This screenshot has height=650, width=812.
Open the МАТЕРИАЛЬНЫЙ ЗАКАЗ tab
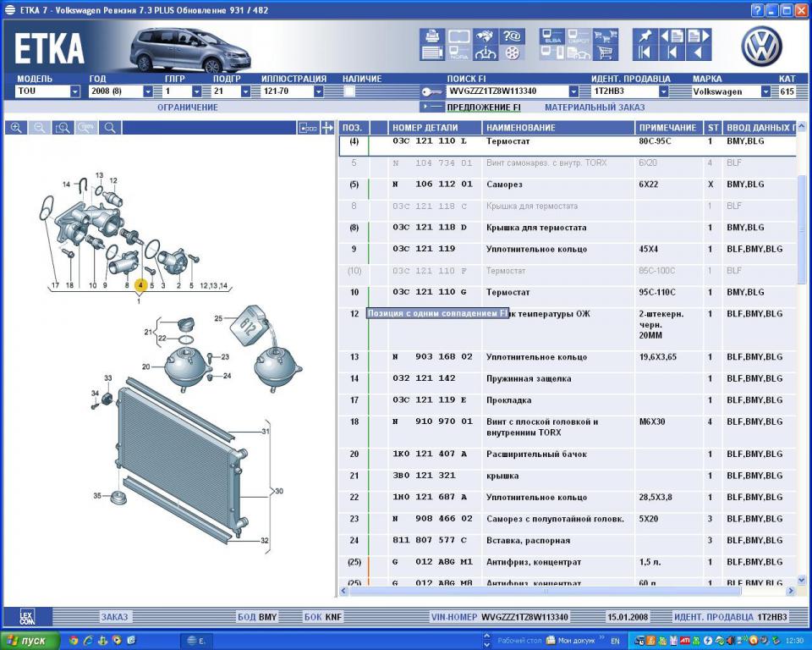pyautogui.click(x=595, y=107)
